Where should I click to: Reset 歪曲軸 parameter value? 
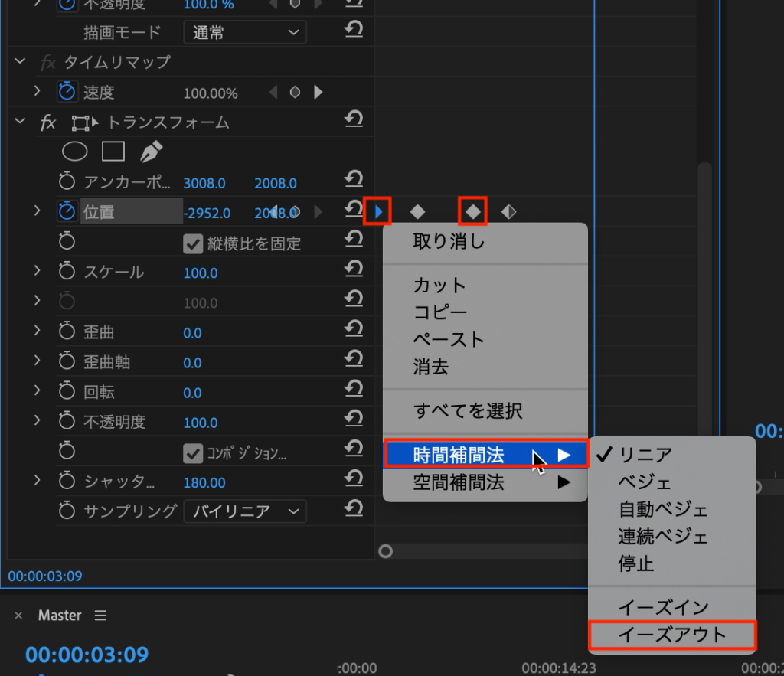pos(354,359)
